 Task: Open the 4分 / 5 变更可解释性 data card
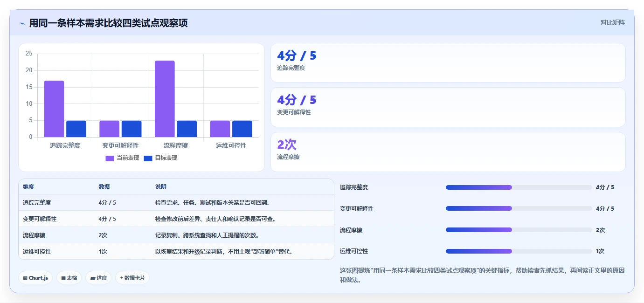tap(448, 107)
